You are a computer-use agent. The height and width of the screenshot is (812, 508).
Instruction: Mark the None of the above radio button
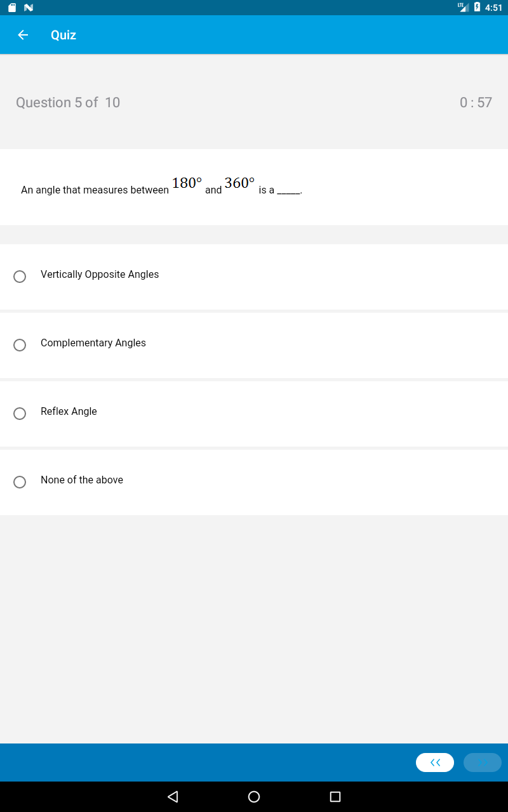(x=20, y=482)
